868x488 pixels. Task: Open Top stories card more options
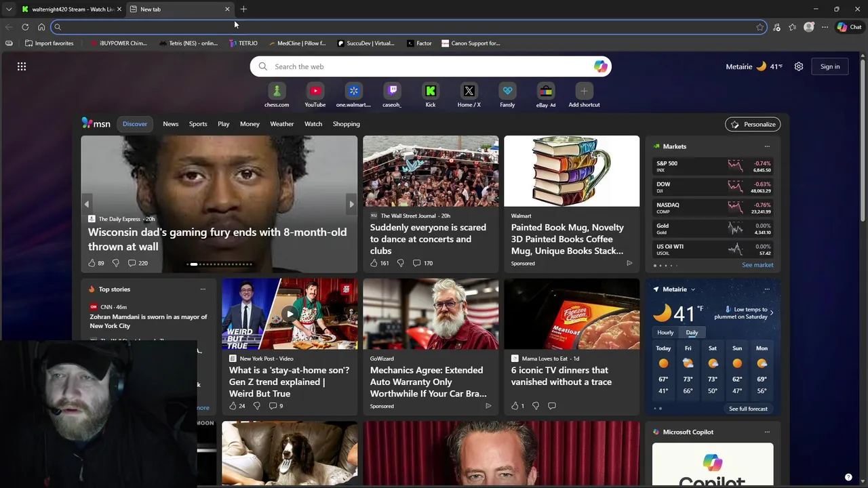[203, 289]
